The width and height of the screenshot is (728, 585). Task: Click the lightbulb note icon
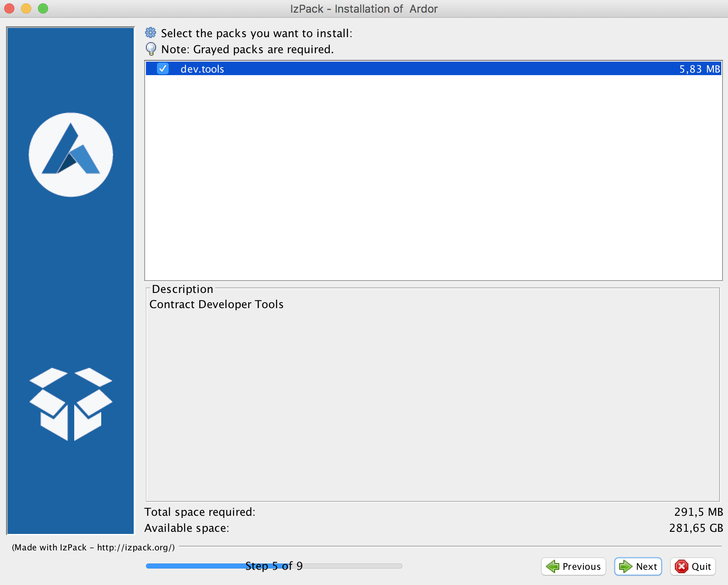coord(151,49)
